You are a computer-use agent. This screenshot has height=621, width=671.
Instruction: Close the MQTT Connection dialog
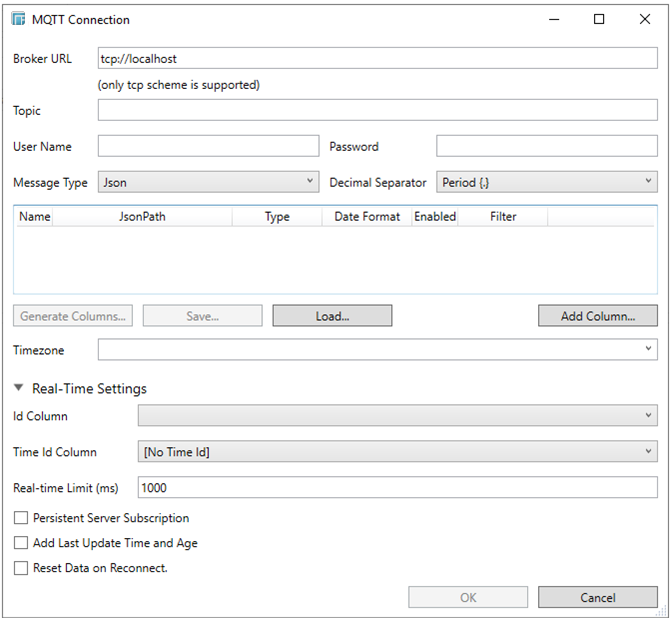click(645, 19)
